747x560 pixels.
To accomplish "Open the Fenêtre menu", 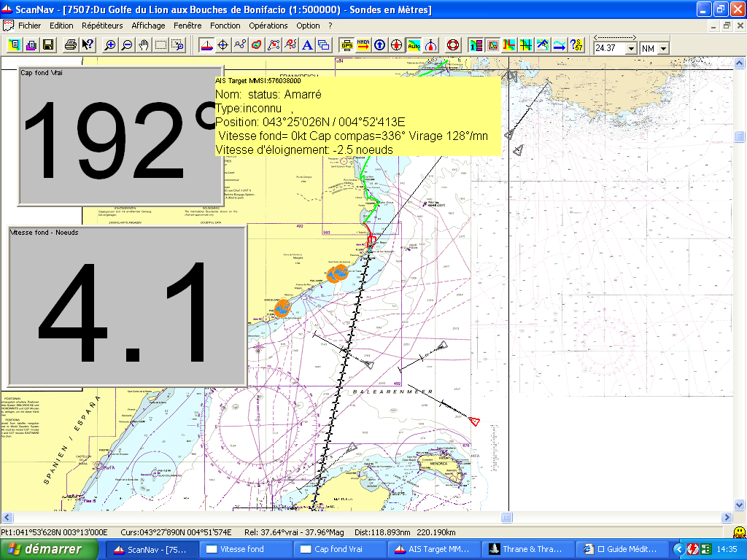I will tap(187, 26).
